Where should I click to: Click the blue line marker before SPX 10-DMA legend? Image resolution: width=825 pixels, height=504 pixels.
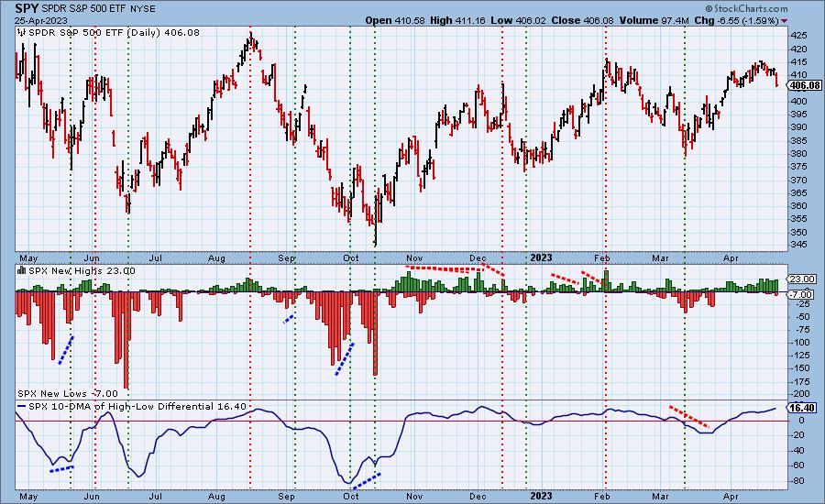click(22, 407)
